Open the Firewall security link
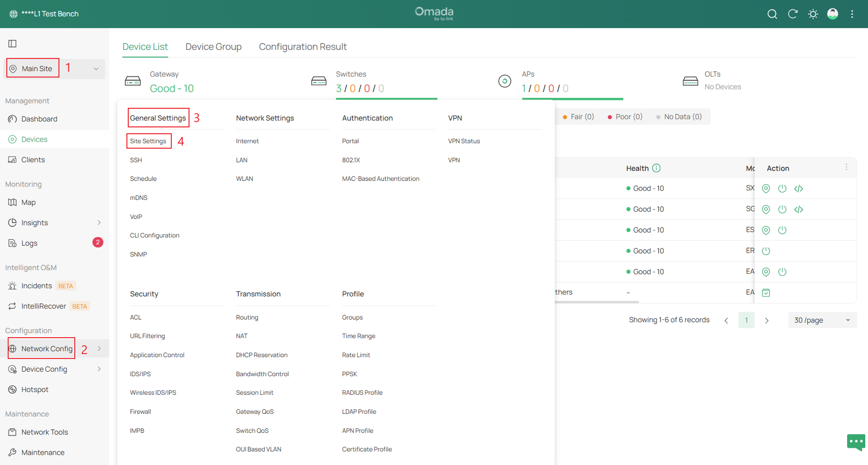 point(140,411)
